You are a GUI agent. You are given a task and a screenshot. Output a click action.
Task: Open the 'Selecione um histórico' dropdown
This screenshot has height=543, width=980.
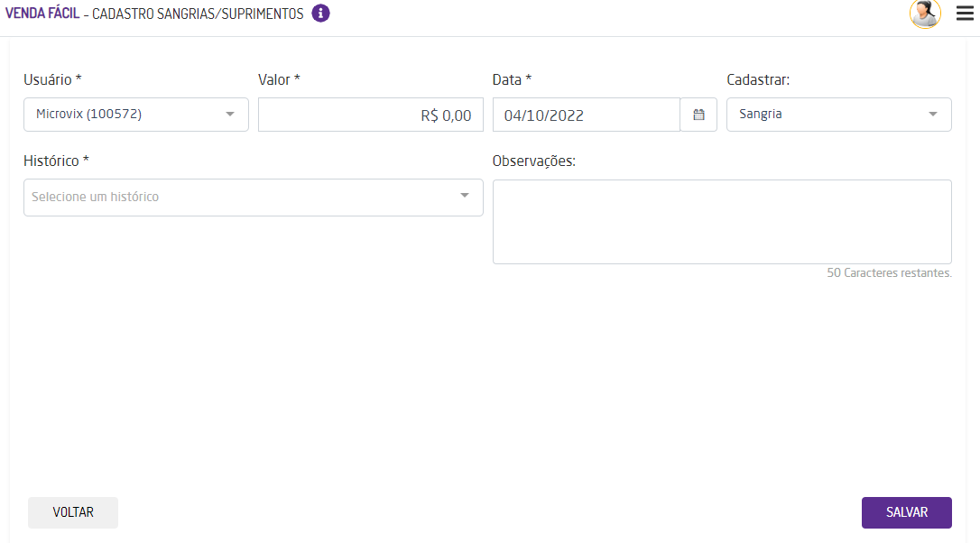click(x=254, y=197)
